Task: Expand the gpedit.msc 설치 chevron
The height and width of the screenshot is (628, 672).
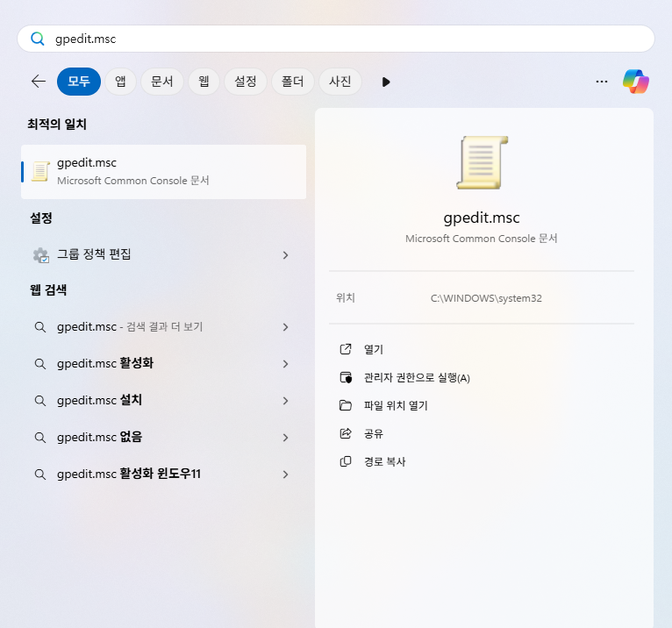Action: [285, 401]
